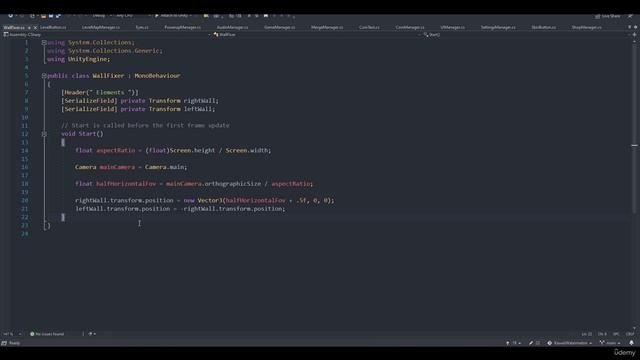Open the GameManager.cs tab
640x360 pixels.
pyautogui.click(x=280, y=27)
